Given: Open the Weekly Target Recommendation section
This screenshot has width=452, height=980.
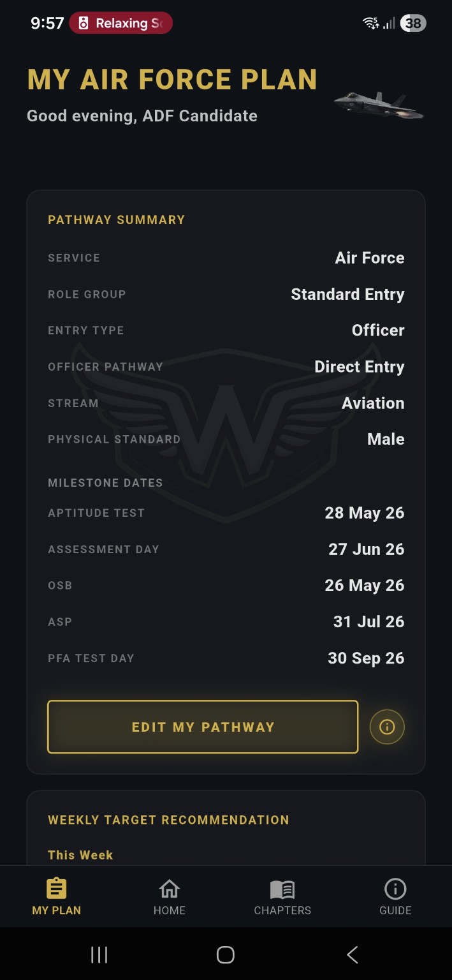Looking at the screenshot, I should 168,820.
